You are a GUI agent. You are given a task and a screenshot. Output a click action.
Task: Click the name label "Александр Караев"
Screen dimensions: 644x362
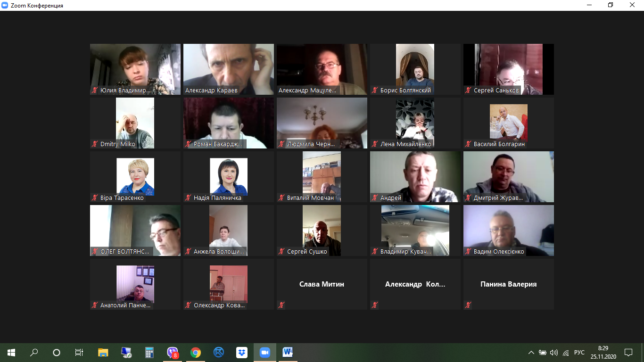point(211,90)
